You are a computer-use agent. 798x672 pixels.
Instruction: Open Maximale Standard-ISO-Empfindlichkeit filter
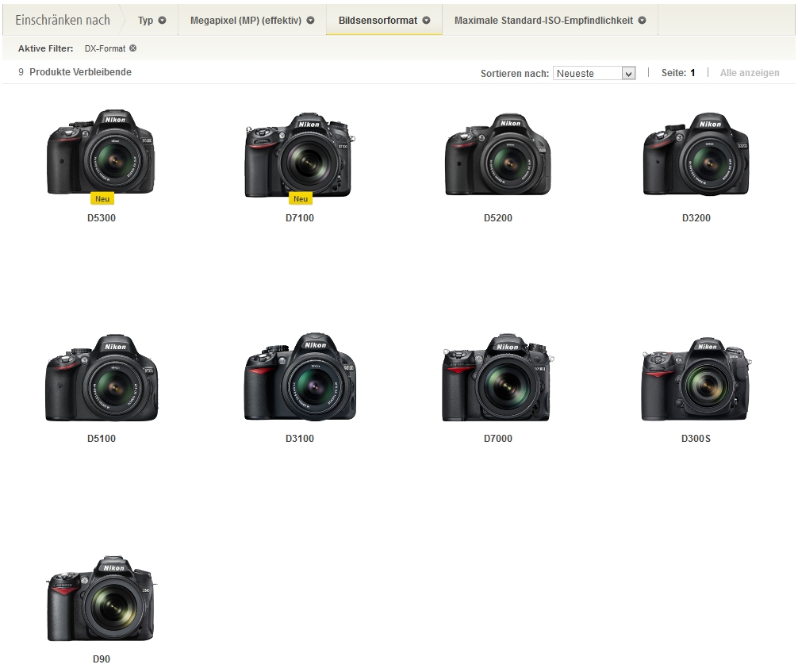click(x=551, y=21)
